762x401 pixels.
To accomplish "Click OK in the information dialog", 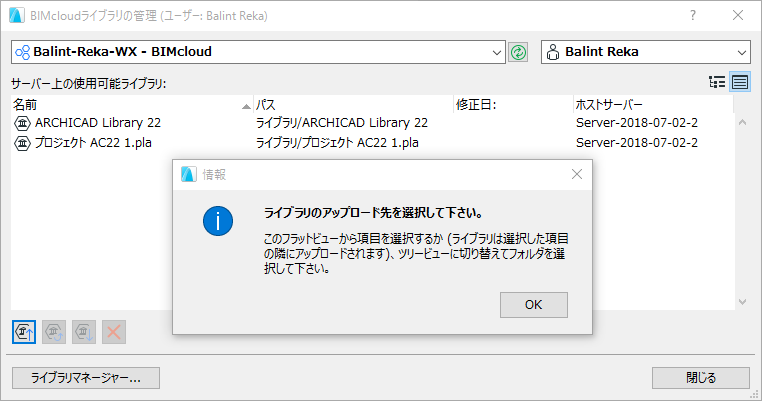I will click(534, 305).
